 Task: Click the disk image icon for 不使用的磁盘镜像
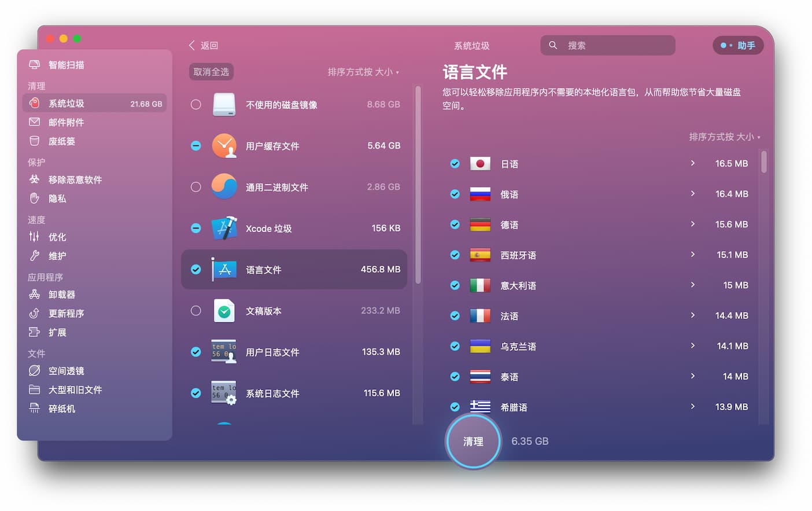224,105
